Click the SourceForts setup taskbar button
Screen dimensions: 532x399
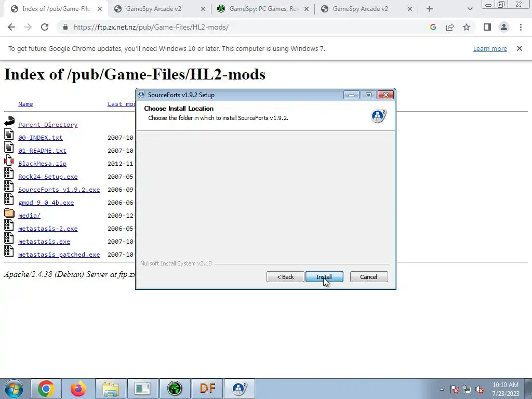tap(239, 389)
